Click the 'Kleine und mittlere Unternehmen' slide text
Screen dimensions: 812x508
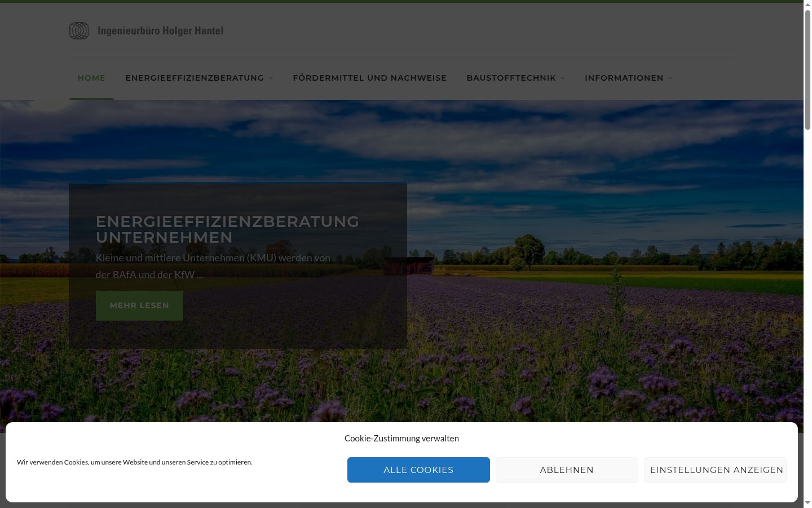[213, 266]
